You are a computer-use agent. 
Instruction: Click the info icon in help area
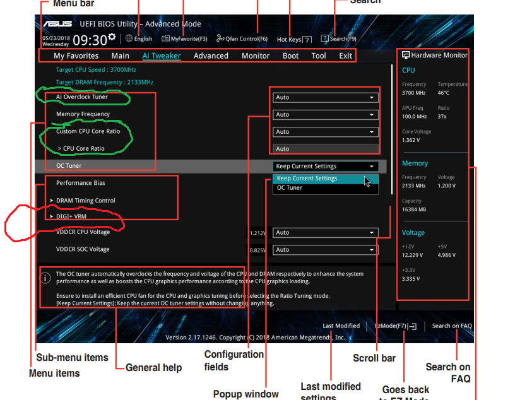click(45, 278)
